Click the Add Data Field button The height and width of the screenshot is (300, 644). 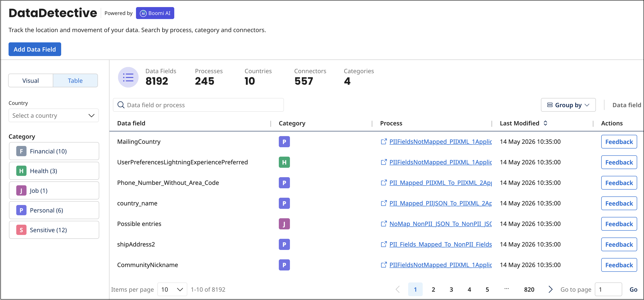(35, 49)
